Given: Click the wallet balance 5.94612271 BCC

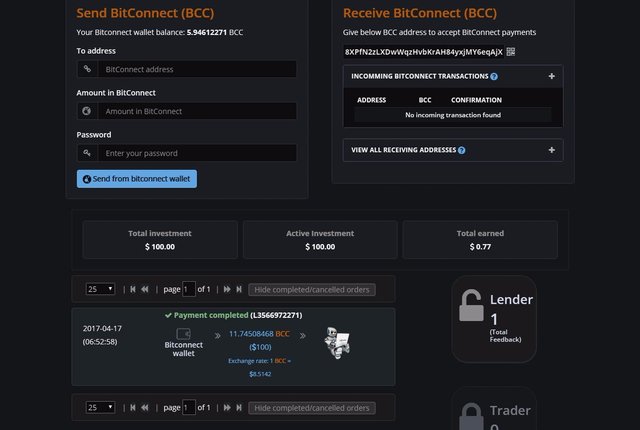Looking at the screenshot, I should click(215, 32).
